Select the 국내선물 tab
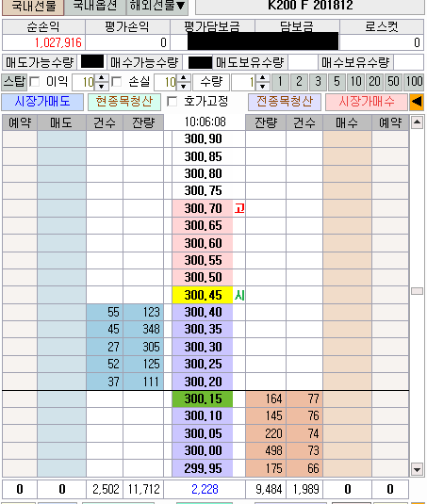This screenshot has width=427, height=504. pyautogui.click(x=33, y=6)
